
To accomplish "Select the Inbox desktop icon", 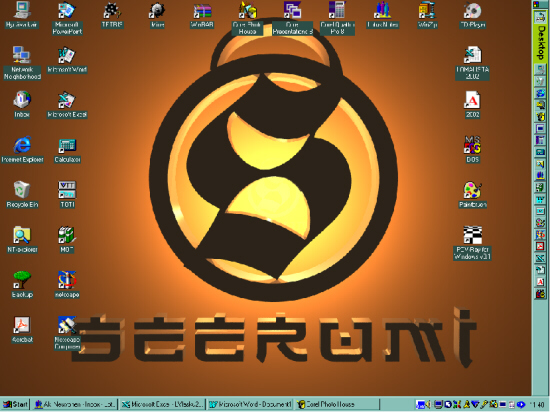I will point(22,104).
